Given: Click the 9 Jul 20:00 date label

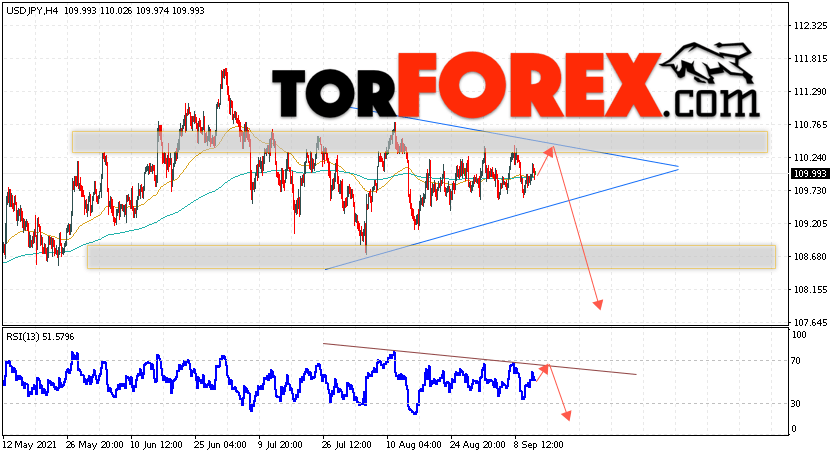Looking at the screenshot, I should tap(280, 445).
